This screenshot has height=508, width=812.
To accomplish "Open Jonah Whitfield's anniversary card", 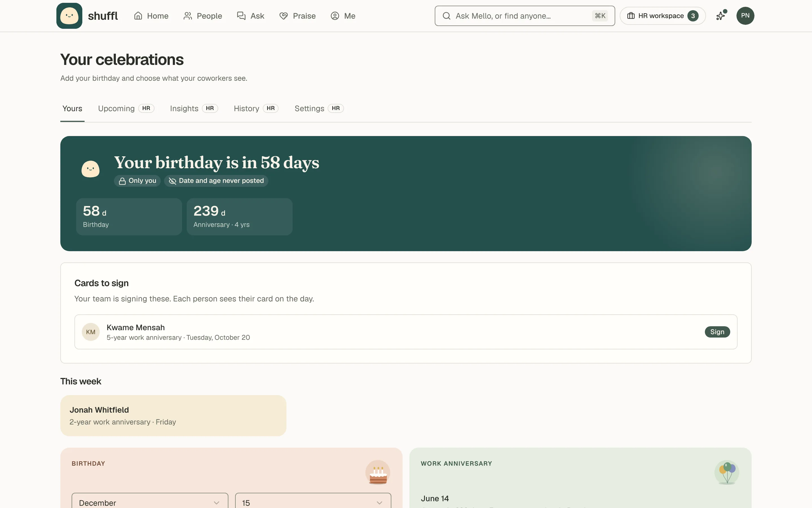I will [173, 416].
